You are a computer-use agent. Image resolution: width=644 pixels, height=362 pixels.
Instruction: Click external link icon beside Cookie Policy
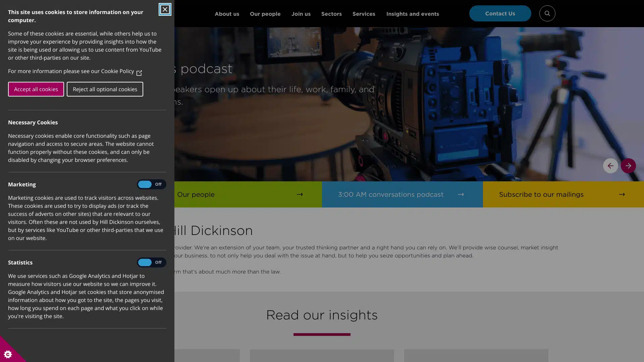tap(139, 72)
